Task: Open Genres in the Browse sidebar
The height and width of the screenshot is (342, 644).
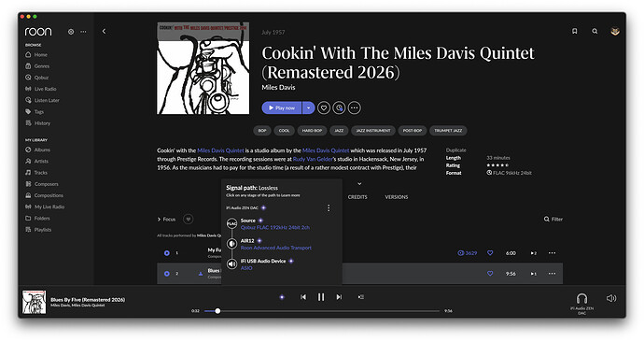Action: point(37,66)
